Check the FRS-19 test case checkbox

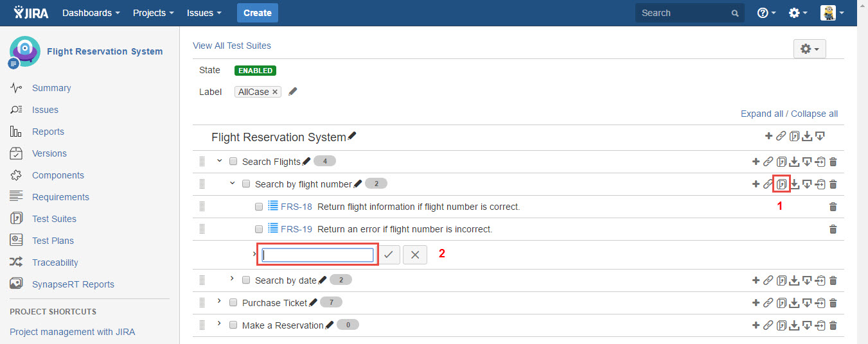(x=259, y=229)
